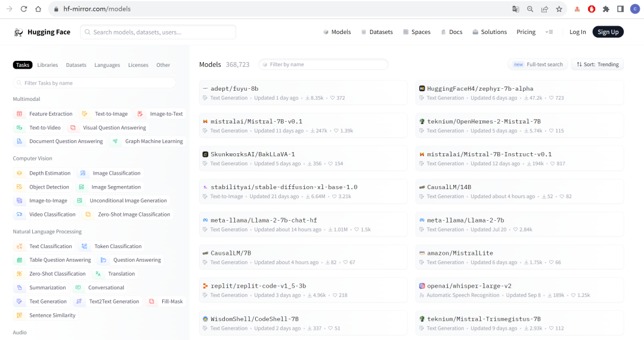Click the openai/whisper-large-v2 model avatar
Viewport: 644px width, 340px height.
click(x=422, y=286)
